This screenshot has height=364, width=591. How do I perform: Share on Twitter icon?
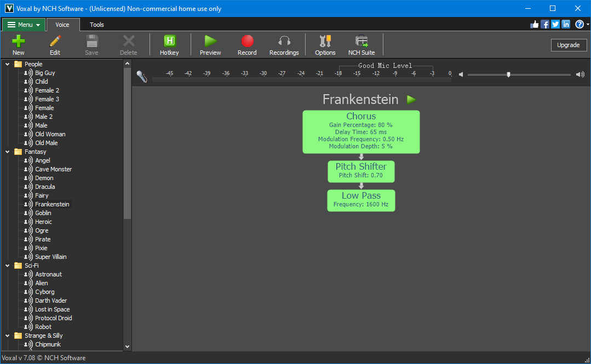coord(555,25)
